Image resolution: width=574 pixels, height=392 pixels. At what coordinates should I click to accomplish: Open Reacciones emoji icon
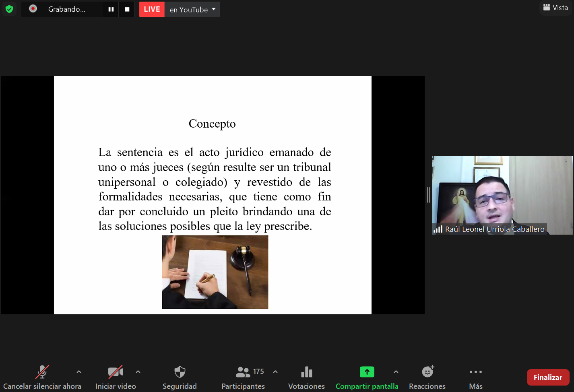(x=428, y=371)
